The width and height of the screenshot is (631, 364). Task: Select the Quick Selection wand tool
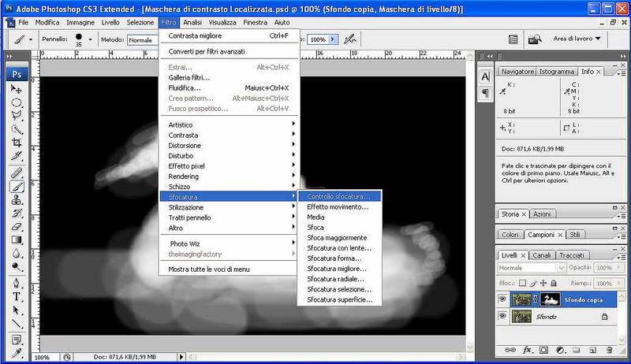click(17, 129)
